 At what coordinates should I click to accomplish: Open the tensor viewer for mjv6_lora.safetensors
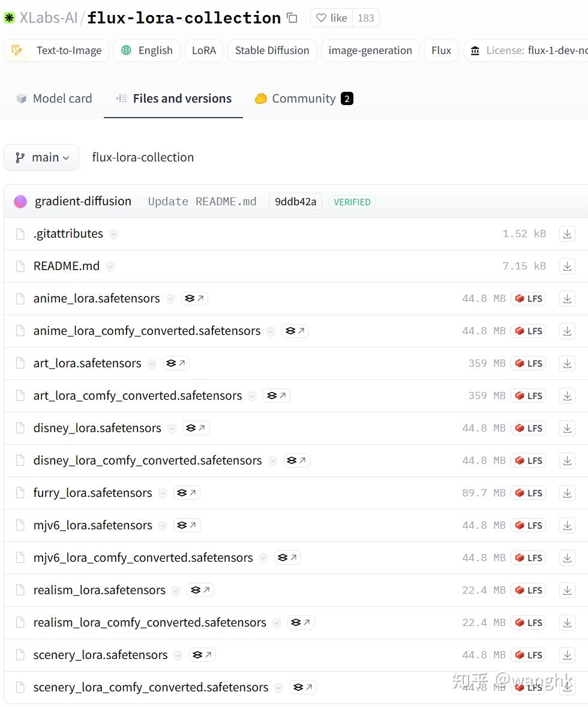[186, 525]
